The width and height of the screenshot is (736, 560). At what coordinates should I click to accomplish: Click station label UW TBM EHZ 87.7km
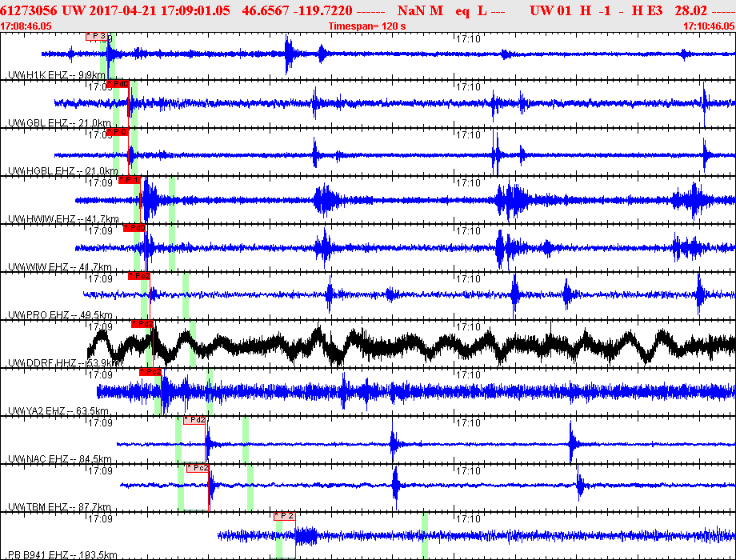[60, 506]
